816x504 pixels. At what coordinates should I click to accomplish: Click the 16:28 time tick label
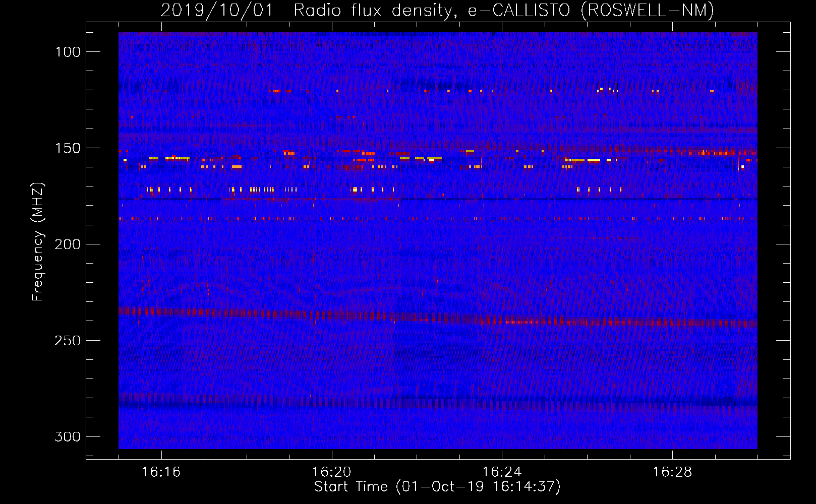click(673, 472)
